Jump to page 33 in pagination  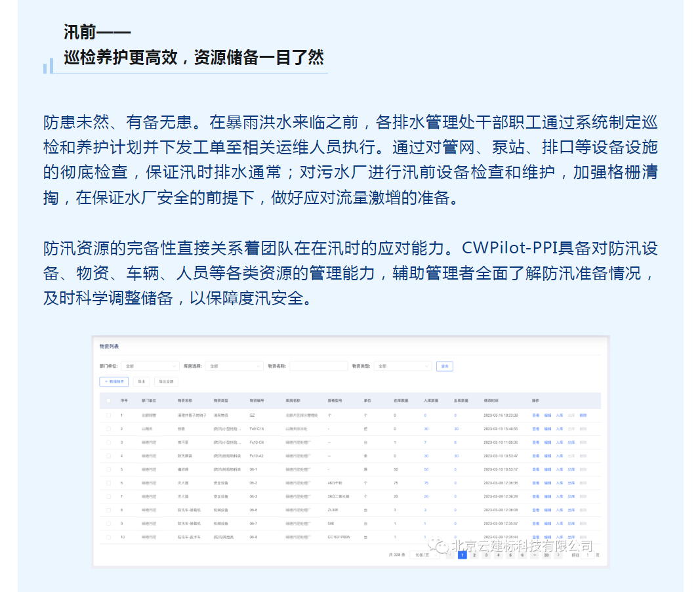coord(546,555)
